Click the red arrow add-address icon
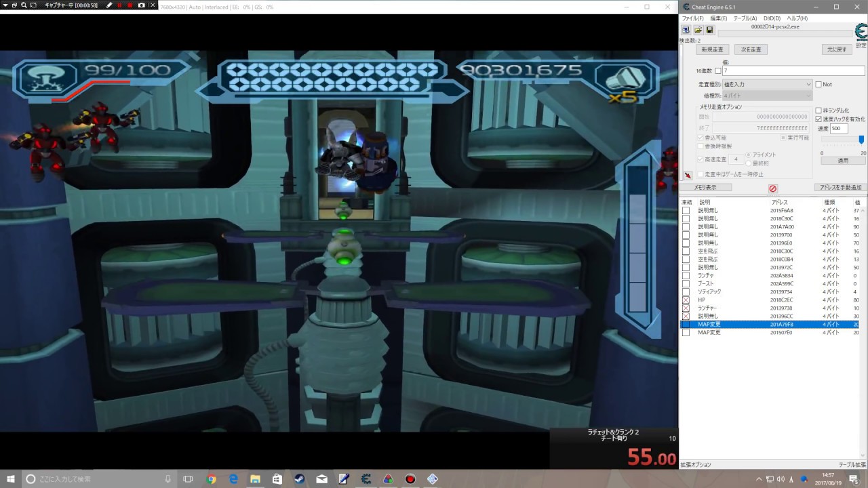The width and height of the screenshot is (868, 488). pyautogui.click(x=687, y=176)
